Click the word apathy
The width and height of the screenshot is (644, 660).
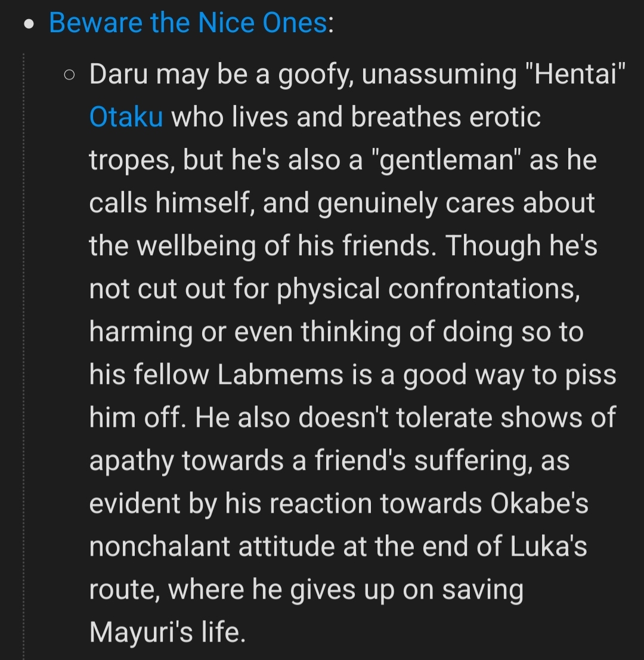tap(131, 460)
